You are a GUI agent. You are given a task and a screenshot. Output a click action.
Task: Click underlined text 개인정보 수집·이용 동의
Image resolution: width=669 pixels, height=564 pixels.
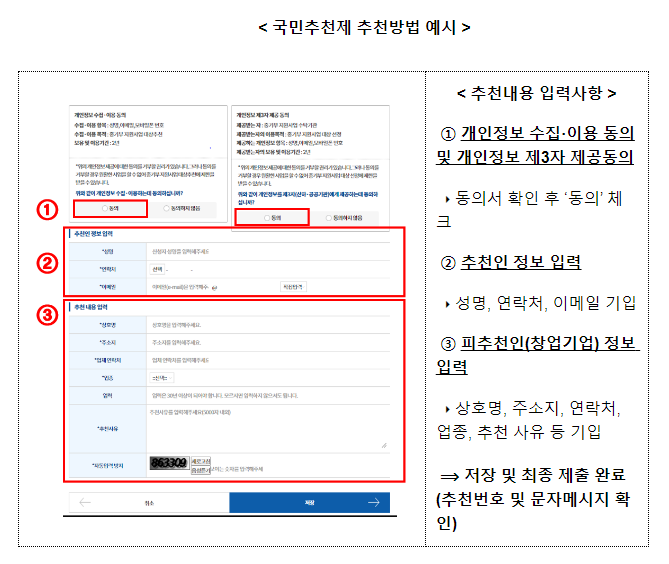[x=548, y=134]
